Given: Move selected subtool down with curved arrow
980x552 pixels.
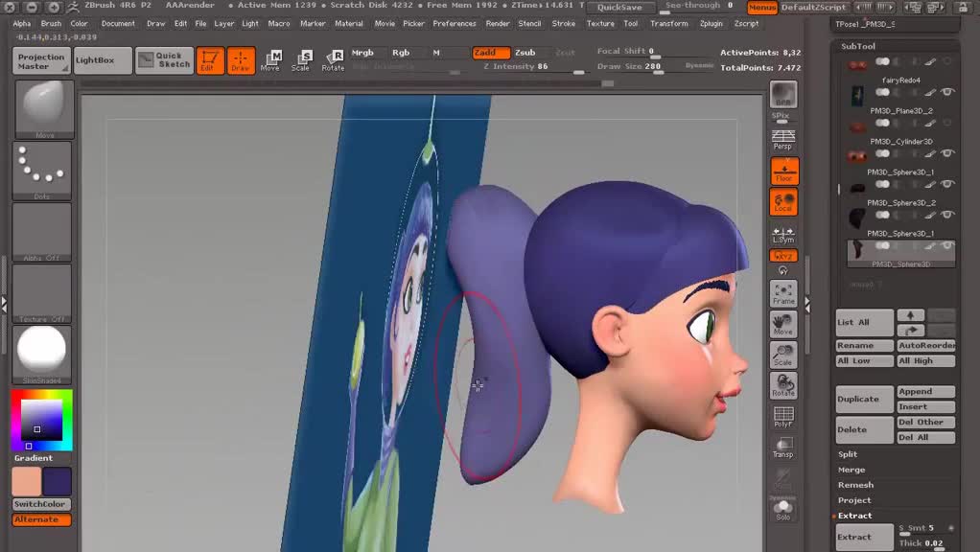Looking at the screenshot, I should click(911, 331).
